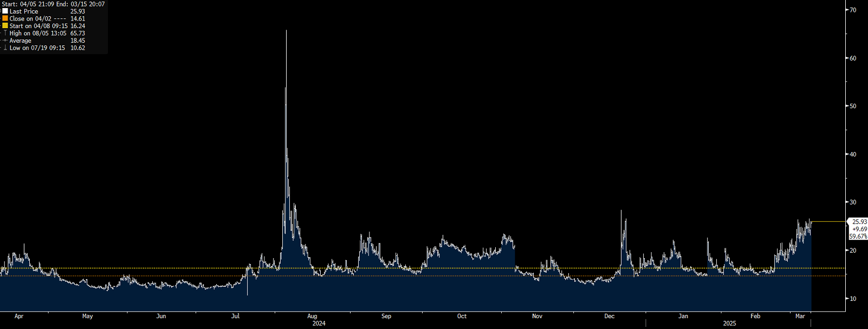This screenshot has width=868, height=329.
Task: Click the 20 tick on the price axis
Action: tap(853, 251)
